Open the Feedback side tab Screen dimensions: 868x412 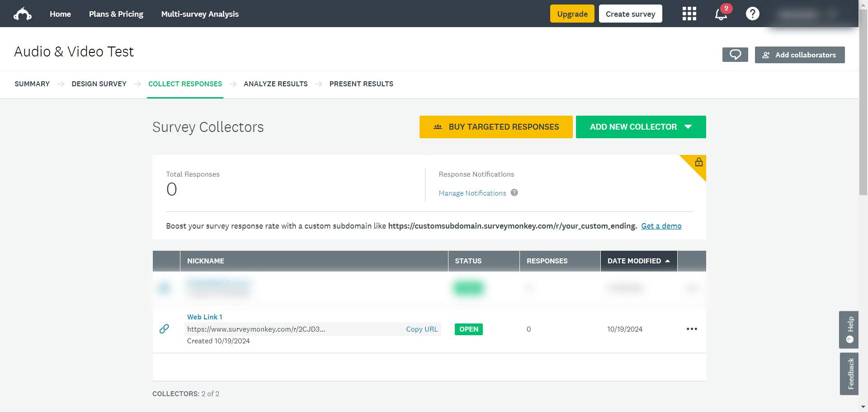coord(849,374)
